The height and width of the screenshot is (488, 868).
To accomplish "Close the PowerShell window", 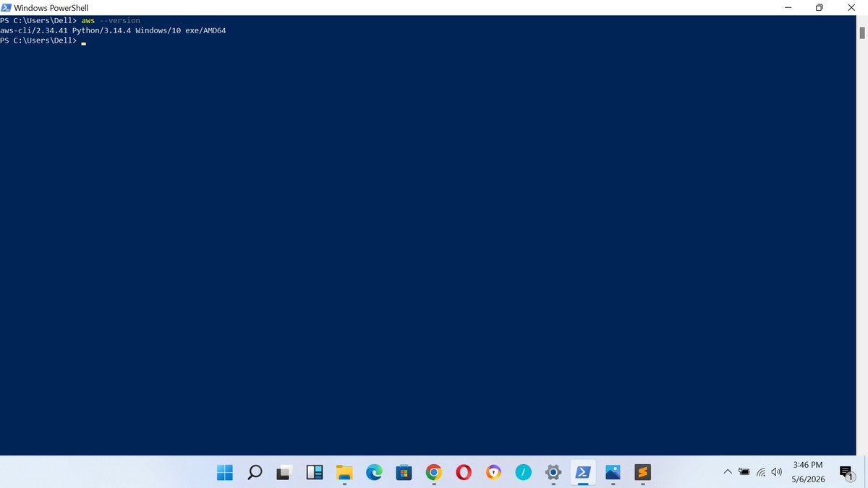I will (x=851, y=7).
